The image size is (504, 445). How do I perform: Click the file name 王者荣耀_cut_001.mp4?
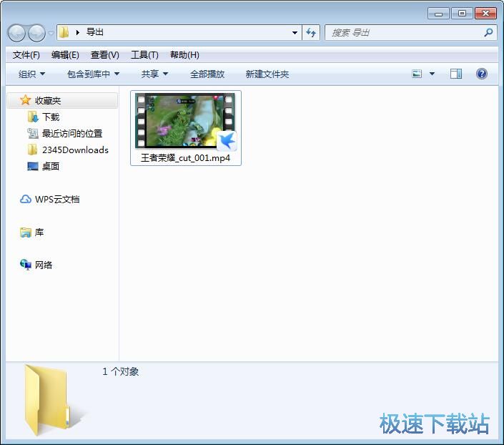[x=185, y=158]
